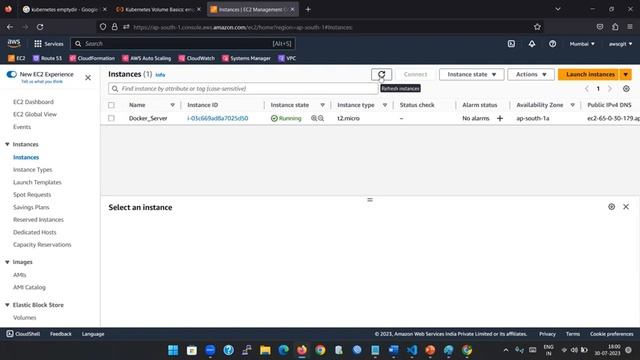Switch to Kubernetes Volume Basics tab
The image size is (640, 360).
[158, 9]
